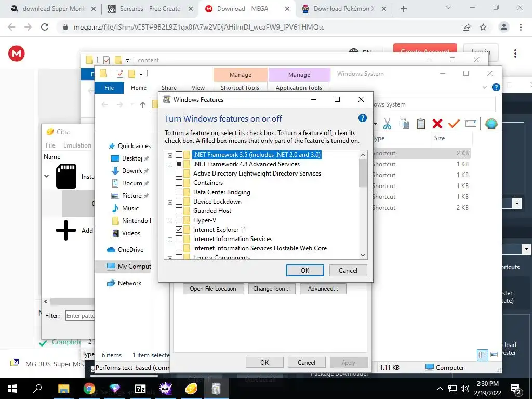Click the MEGA logo icon

16,54
